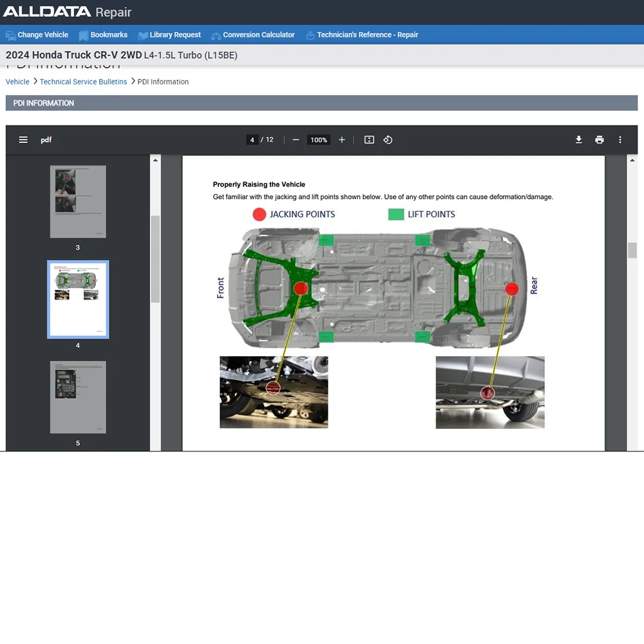Screen dimensions: 644x644
Task: Click the PDF document scrollbar thumb
Action: [x=632, y=251]
